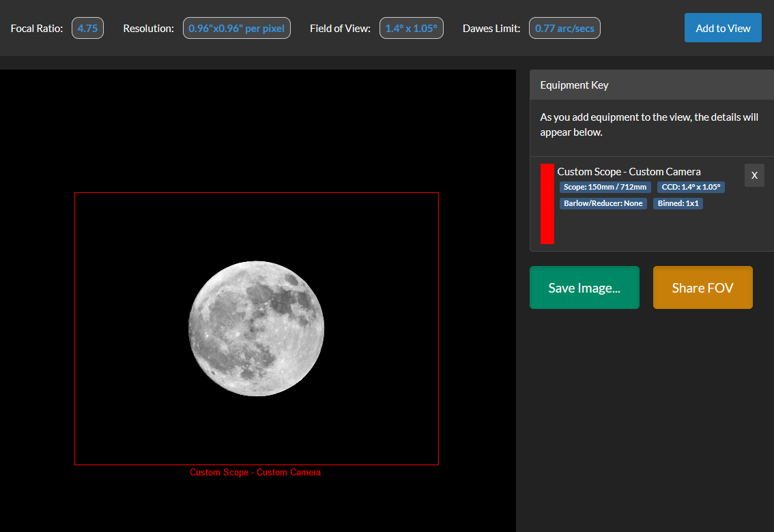Click the Binned: 1x1 badge

(x=678, y=203)
